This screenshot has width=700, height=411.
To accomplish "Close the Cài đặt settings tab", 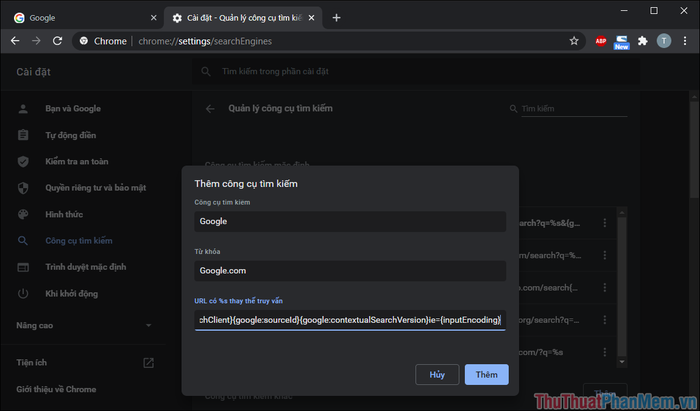I will point(312,18).
